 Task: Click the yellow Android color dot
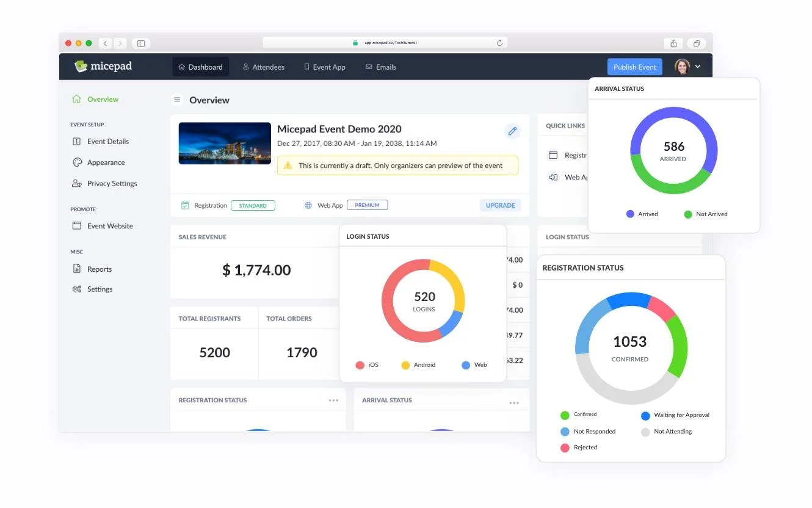pos(405,365)
